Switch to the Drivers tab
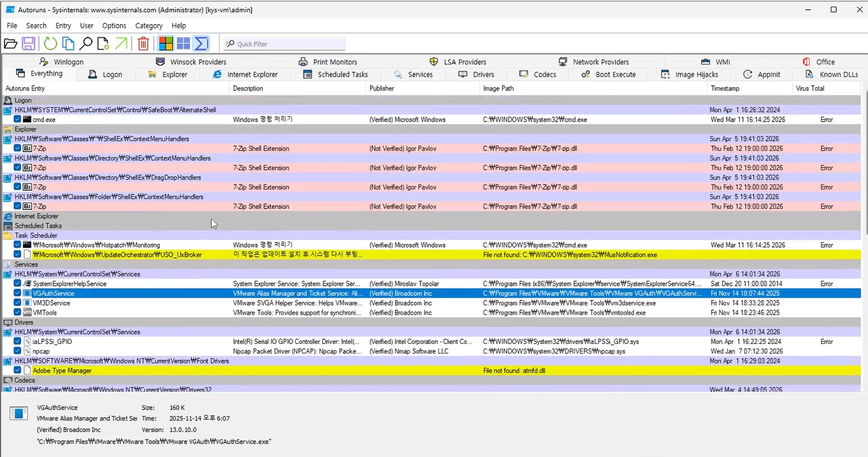This screenshot has width=868, height=457. click(476, 75)
